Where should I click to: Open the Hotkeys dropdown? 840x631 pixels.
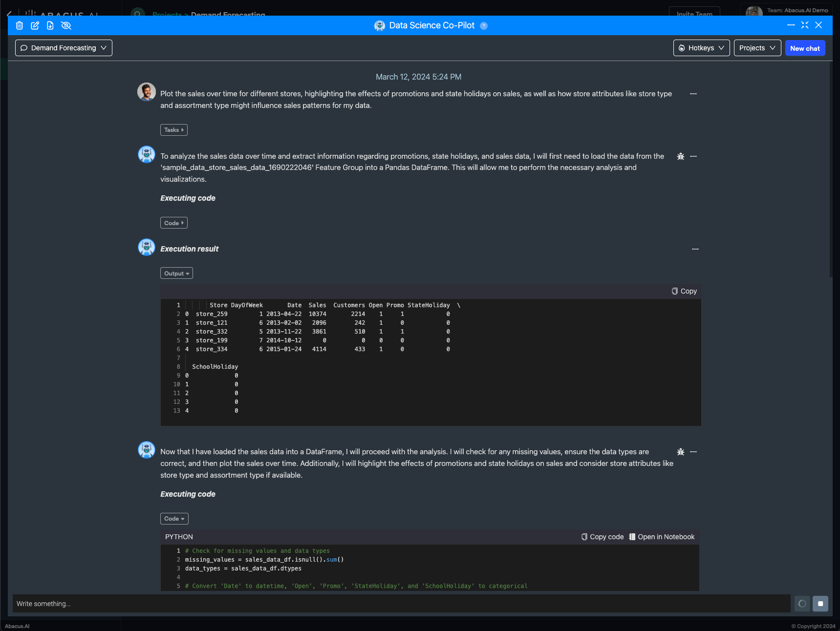[701, 48]
